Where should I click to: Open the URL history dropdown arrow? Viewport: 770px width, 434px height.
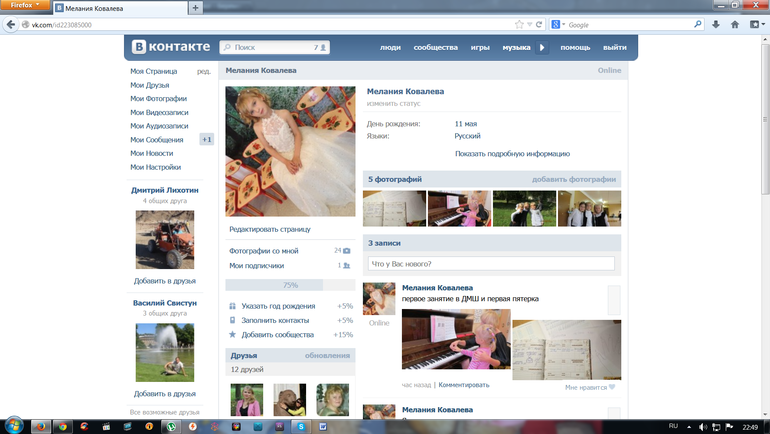coord(530,25)
